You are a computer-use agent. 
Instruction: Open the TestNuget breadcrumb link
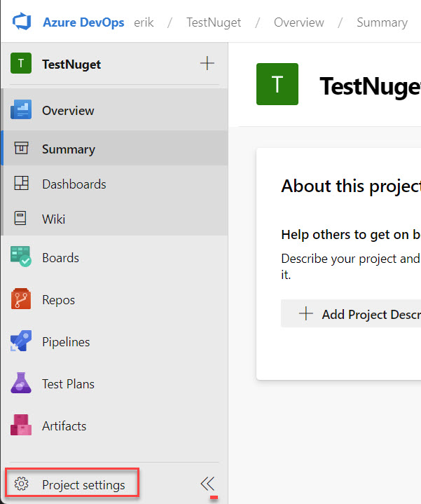point(214,22)
